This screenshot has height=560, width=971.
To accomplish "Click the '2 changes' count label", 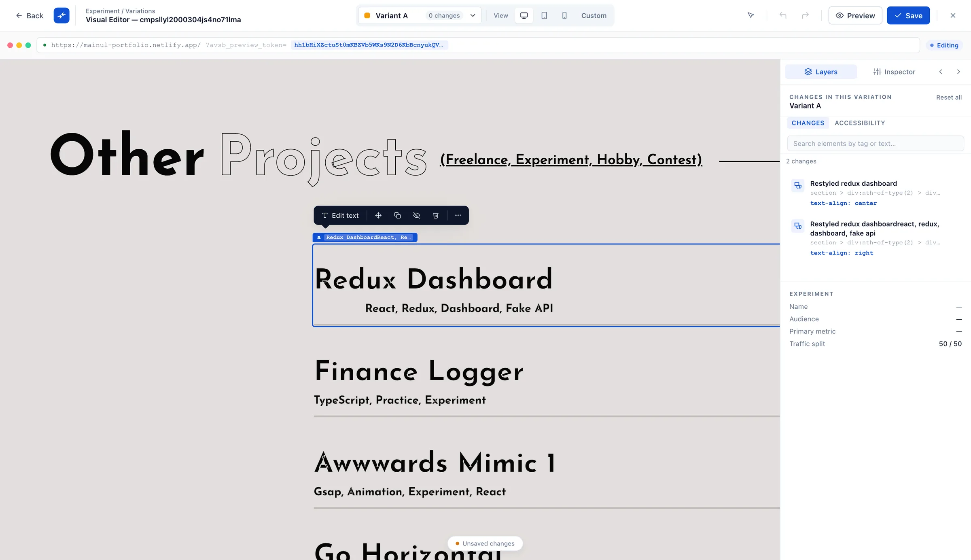I will 801,161.
